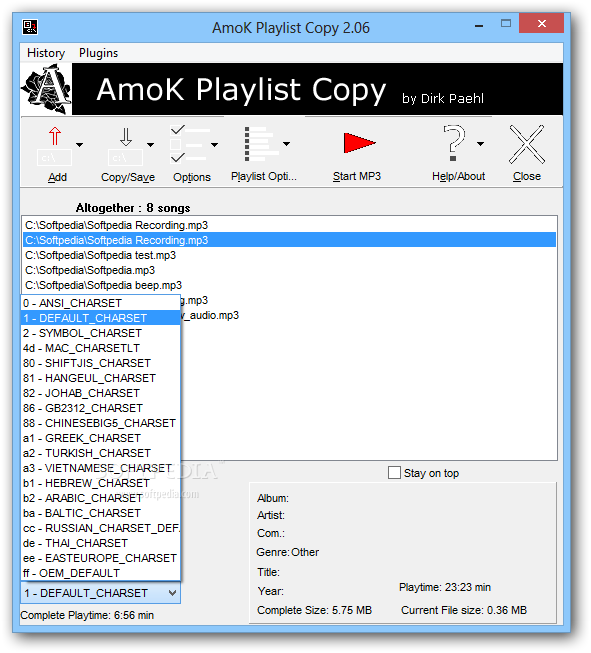Choose de - THAI_CHARSET option
This screenshot has width=591, height=653.
100,543
